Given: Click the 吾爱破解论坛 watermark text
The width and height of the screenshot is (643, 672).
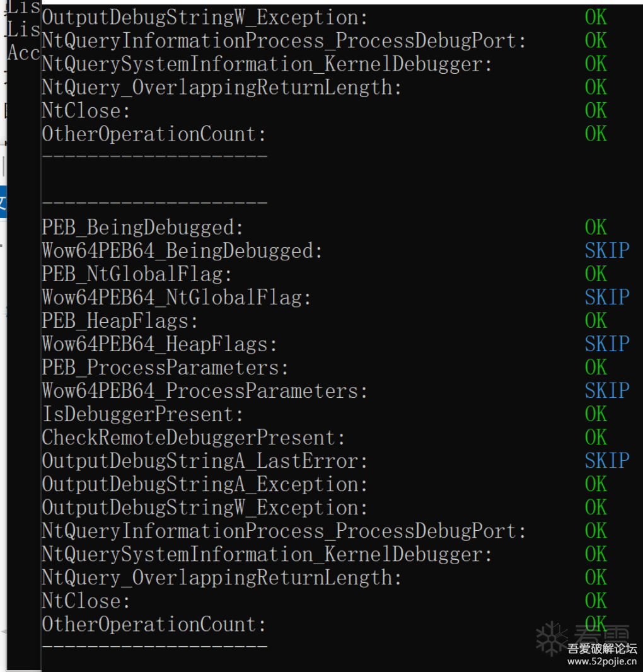Looking at the screenshot, I should [602, 649].
